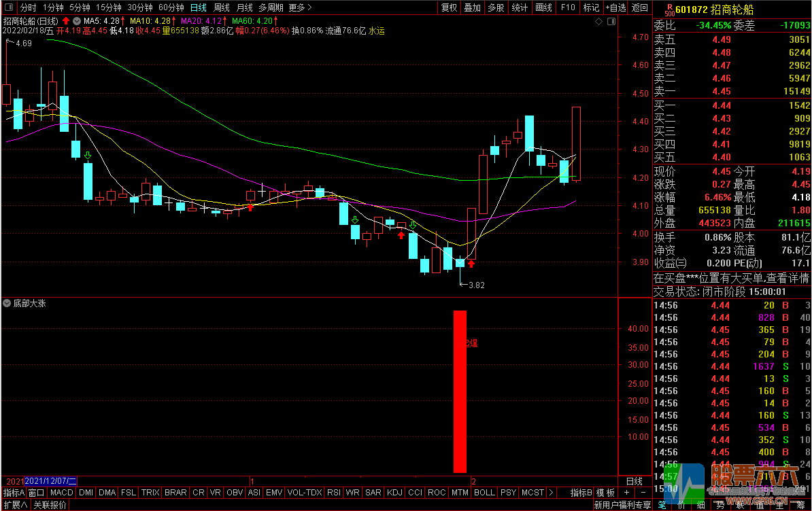
Task: Toggle the right panel layout icon
Action: (611, 21)
